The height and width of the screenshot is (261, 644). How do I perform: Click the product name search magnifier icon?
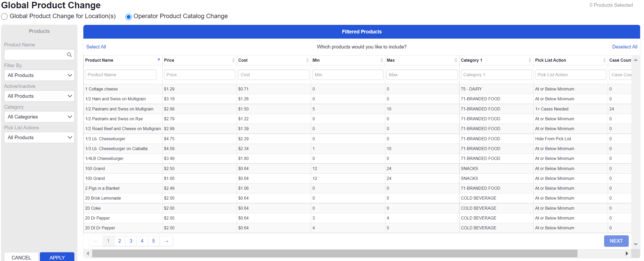69,54
